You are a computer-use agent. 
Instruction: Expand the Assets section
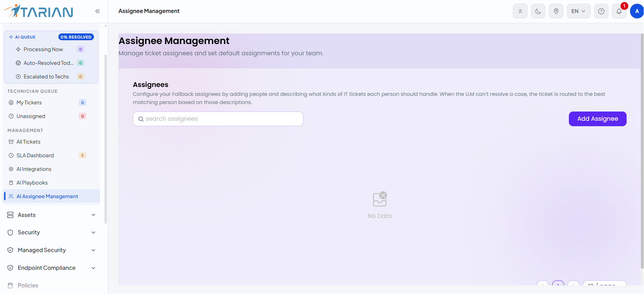point(51,215)
